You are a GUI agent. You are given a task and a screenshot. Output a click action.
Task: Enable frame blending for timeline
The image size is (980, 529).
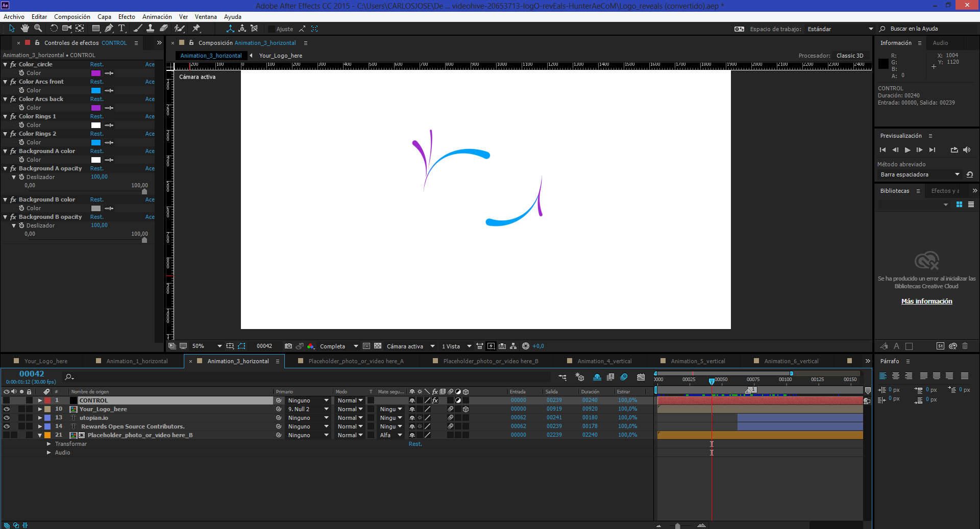[610, 377]
